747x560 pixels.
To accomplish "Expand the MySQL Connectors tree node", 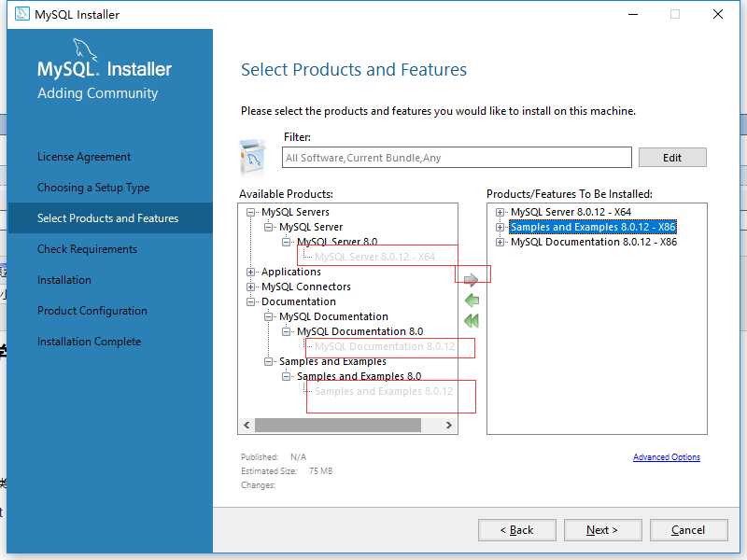I will click(x=250, y=287).
